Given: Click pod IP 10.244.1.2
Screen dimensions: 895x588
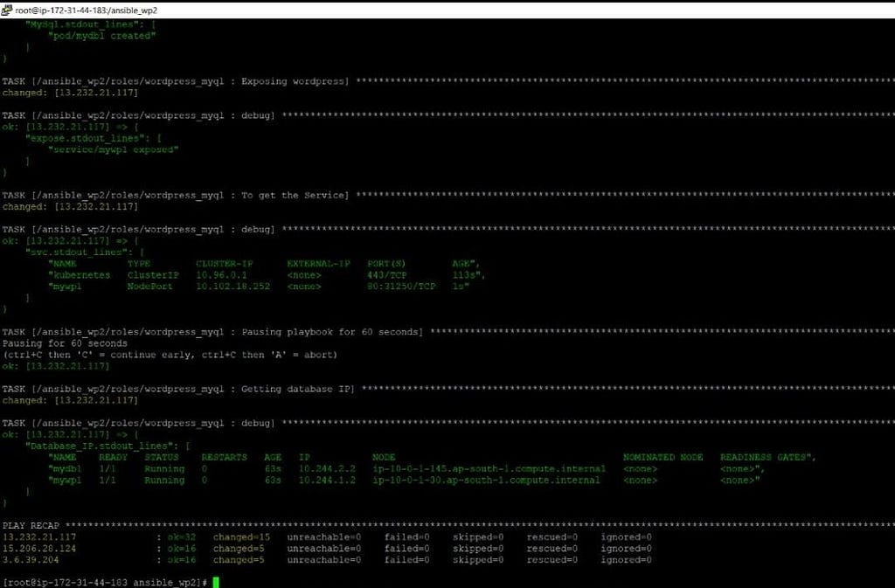Looking at the screenshot, I should [x=327, y=481].
